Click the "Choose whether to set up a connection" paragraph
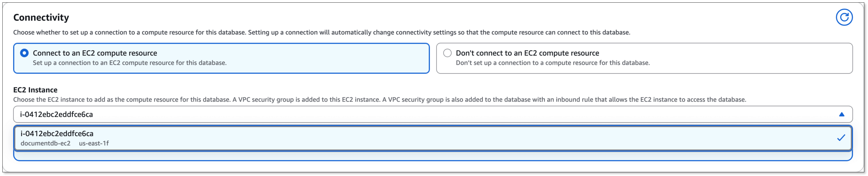 [321, 33]
